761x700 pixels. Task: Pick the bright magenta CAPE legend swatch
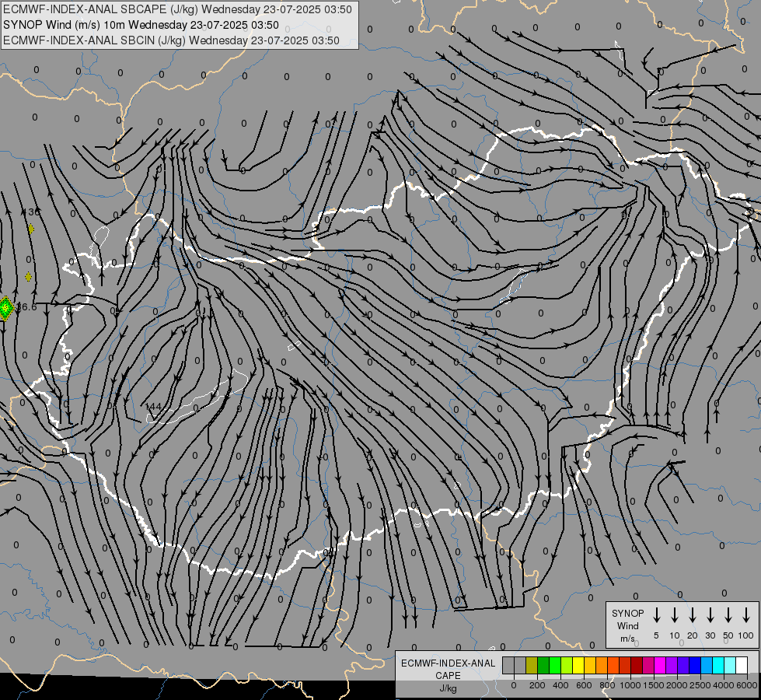(661, 666)
